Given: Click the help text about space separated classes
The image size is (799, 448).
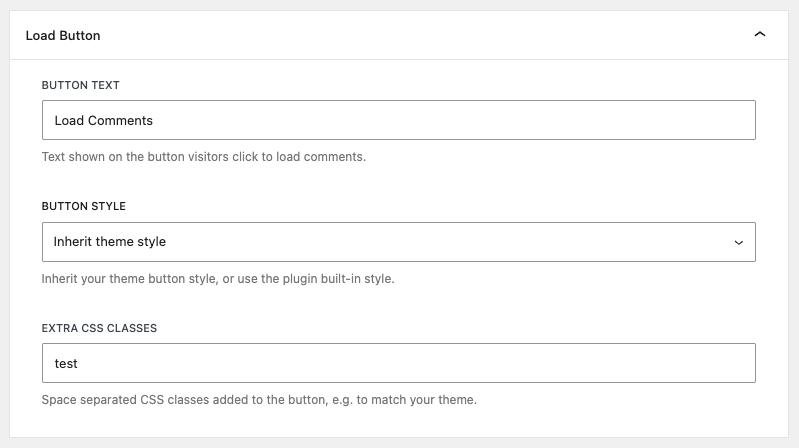Looking at the screenshot, I should click(x=259, y=400).
